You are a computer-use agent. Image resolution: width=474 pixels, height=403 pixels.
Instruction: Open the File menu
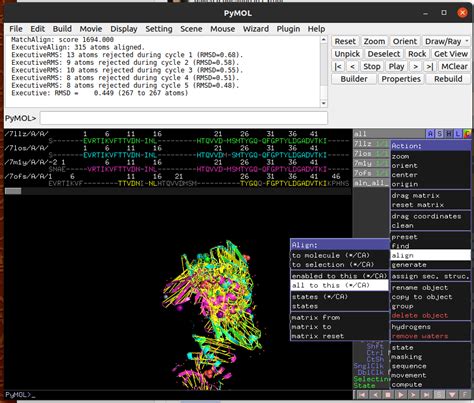click(x=16, y=29)
